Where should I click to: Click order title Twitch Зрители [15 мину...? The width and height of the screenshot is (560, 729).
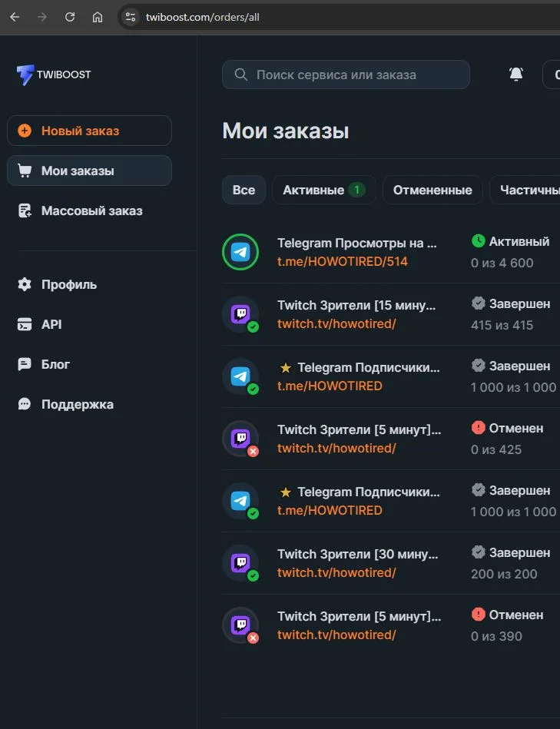tap(356, 306)
